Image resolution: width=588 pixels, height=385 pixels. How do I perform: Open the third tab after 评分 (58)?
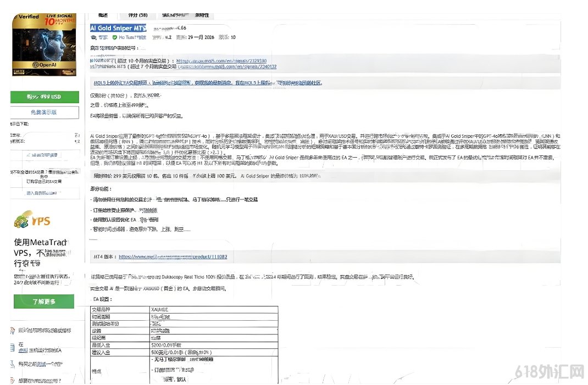tap(175, 15)
